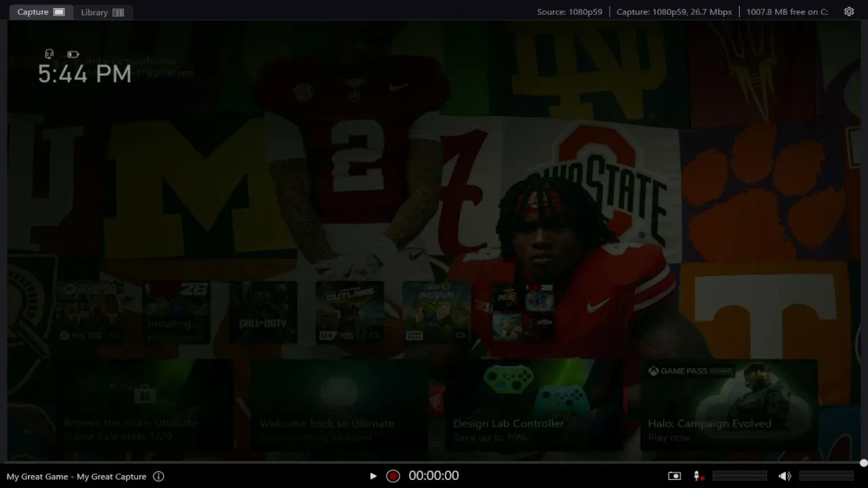Switch to the Library tab
This screenshot has height=488, width=868.
102,12
